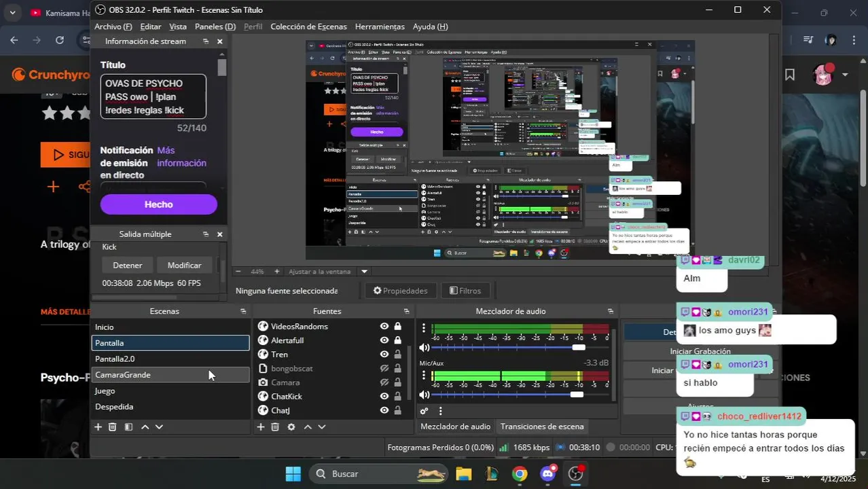This screenshot has height=489, width=868.
Task: Click Iniciar Grabación button
Action: click(x=700, y=351)
